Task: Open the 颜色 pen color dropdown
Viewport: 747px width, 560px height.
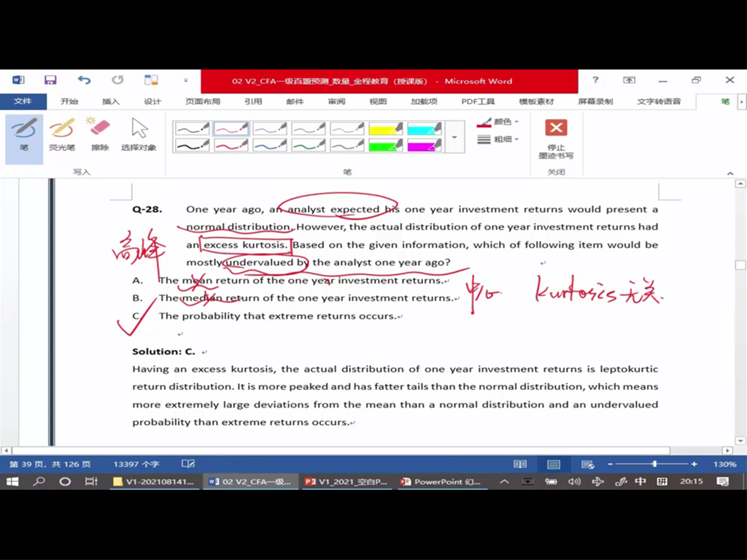Action: coord(498,122)
